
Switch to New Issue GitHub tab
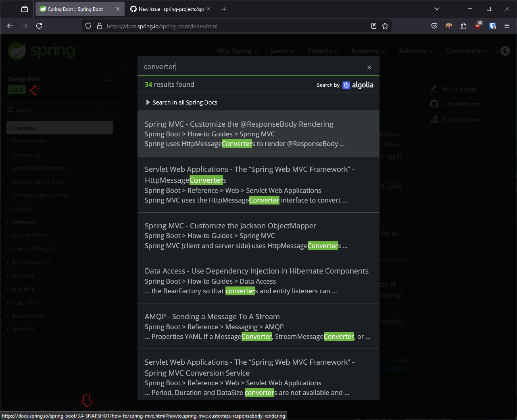tap(169, 9)
